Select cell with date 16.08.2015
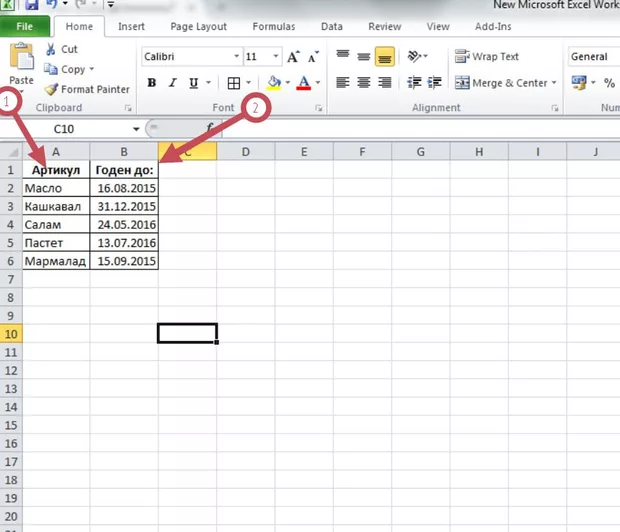The width and height of the screenshot is (620, 532). tap(124, 188)
